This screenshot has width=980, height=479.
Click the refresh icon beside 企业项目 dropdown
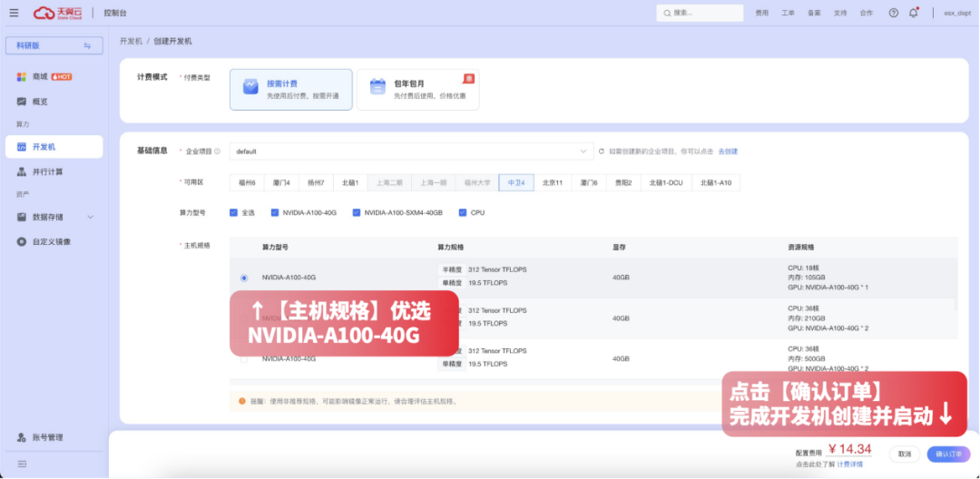pos(602,152)
